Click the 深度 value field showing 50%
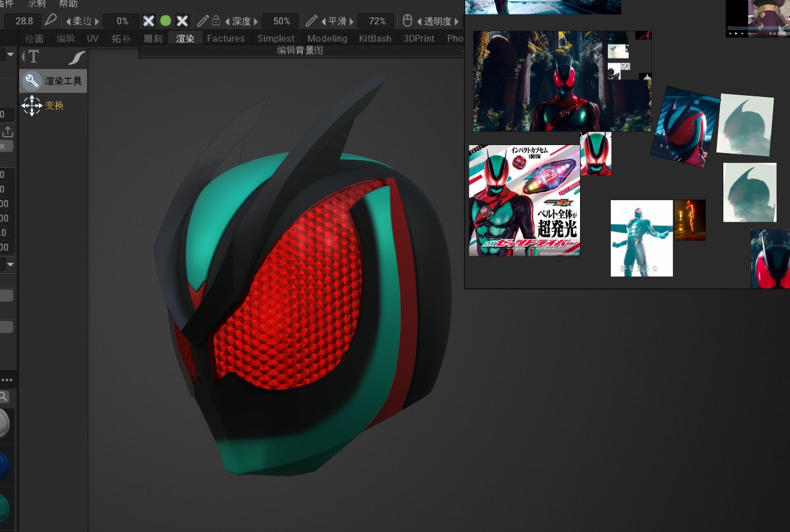790x532 pixels. pyautogui.click(x=281, y=21)
